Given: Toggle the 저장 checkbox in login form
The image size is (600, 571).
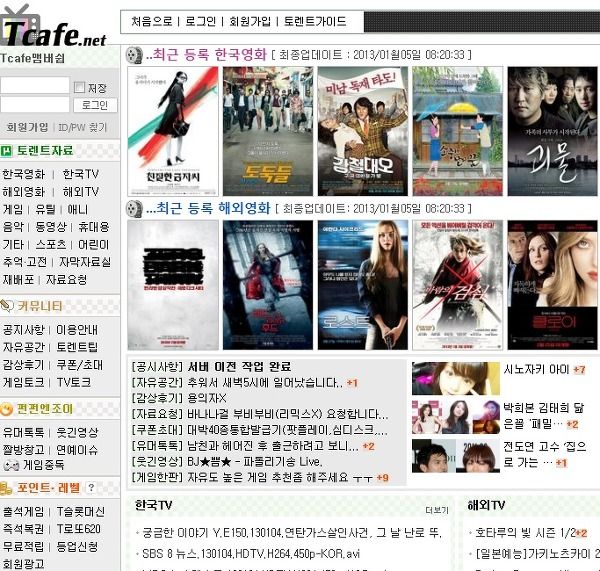Looking at the screenshot, I should pyautogui.click(x=79, y=88).
